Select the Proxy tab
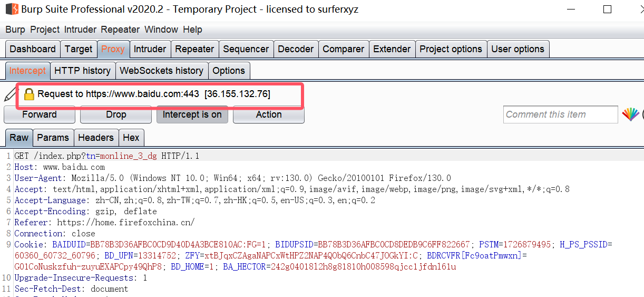The height and width of the screenshot is (297, 644). (113, 49)
